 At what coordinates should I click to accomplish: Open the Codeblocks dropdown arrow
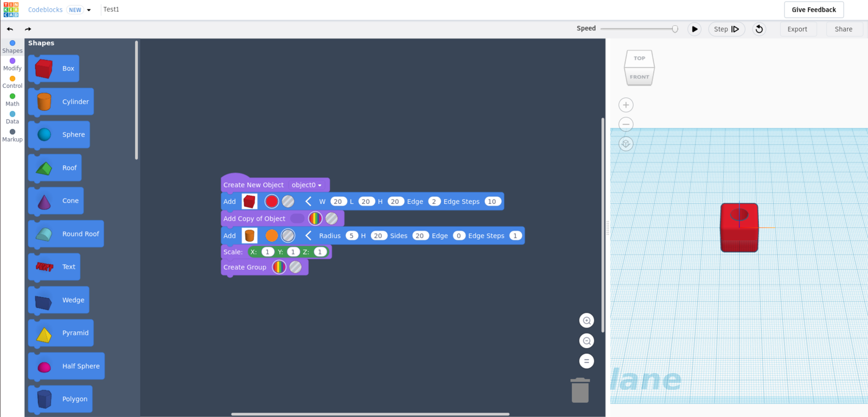click(89, 10)
